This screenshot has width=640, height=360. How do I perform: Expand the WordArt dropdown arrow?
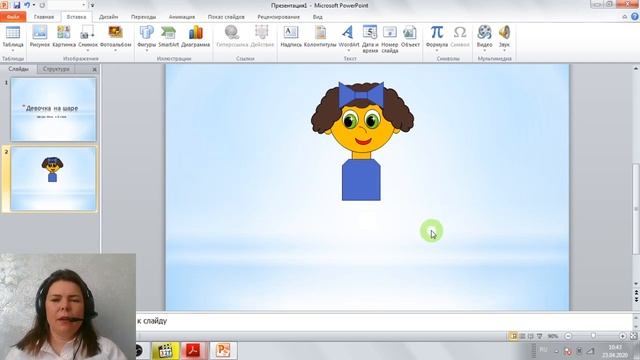pos(349,51)
